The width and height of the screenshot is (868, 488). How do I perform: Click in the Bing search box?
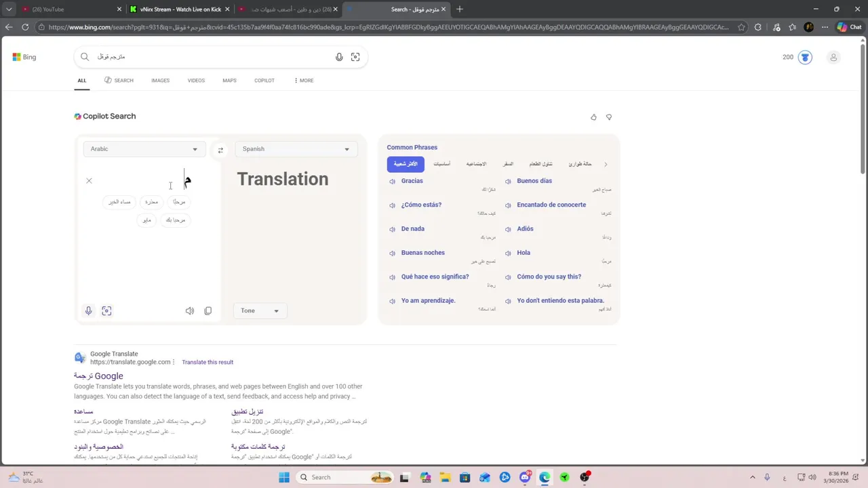coord(220,57)
